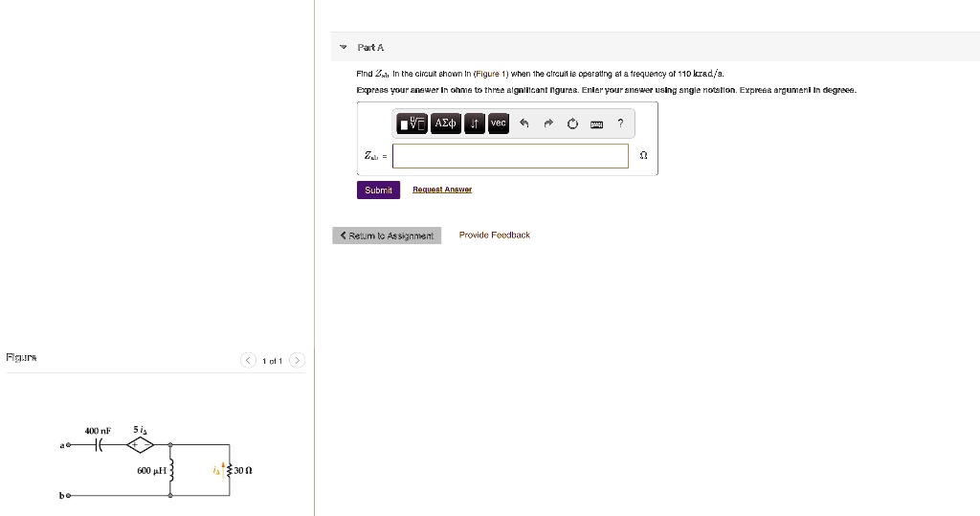This screenshot has width=980, height=516.
Task: Open the Provide Feedback link
Action: (495, 236)
